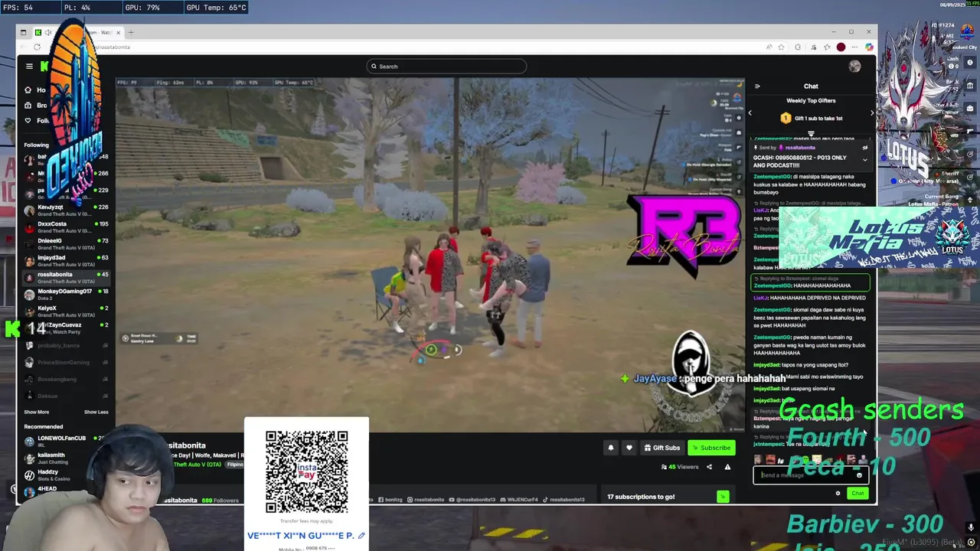
Task: Click the video player area
Action: [x=430, y=255]
